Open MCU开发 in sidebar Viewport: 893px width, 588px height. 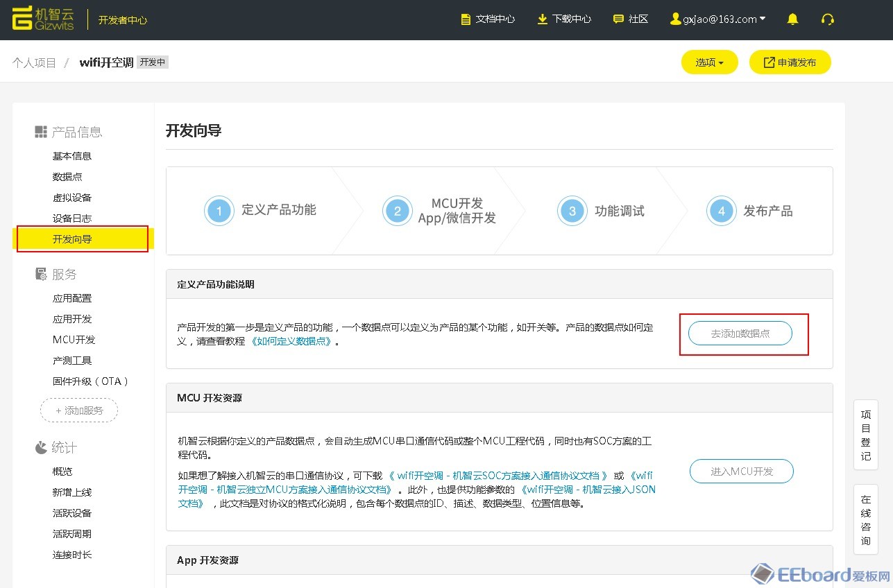pos(74,340)
